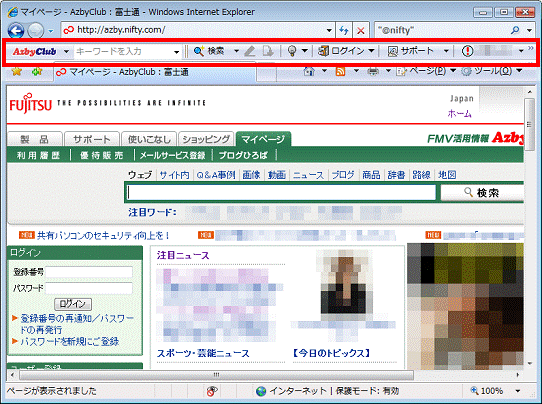Image resolution: width=542 pixels, height=404 pixels.
Task: Open recent pages dropdown beside Forward button
Action: point(51,31)
